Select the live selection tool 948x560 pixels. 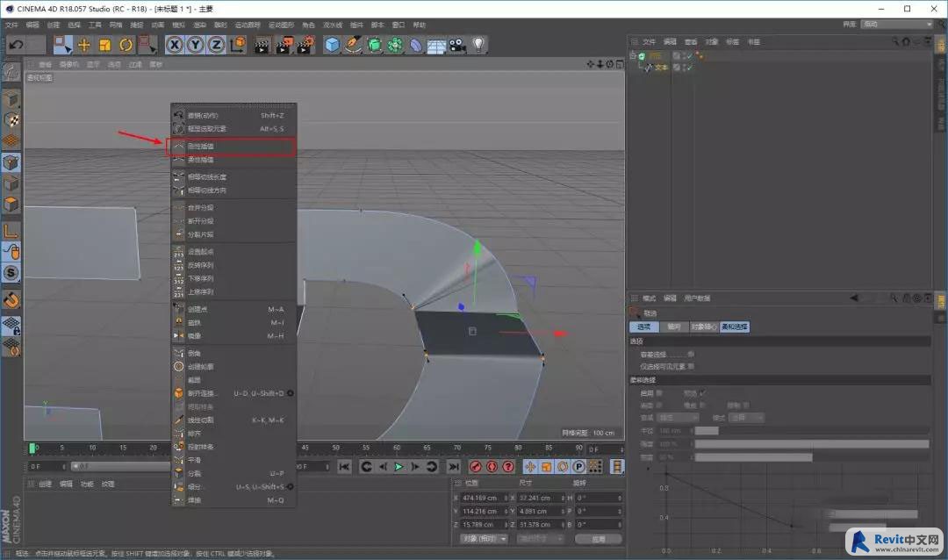point(63,45)
